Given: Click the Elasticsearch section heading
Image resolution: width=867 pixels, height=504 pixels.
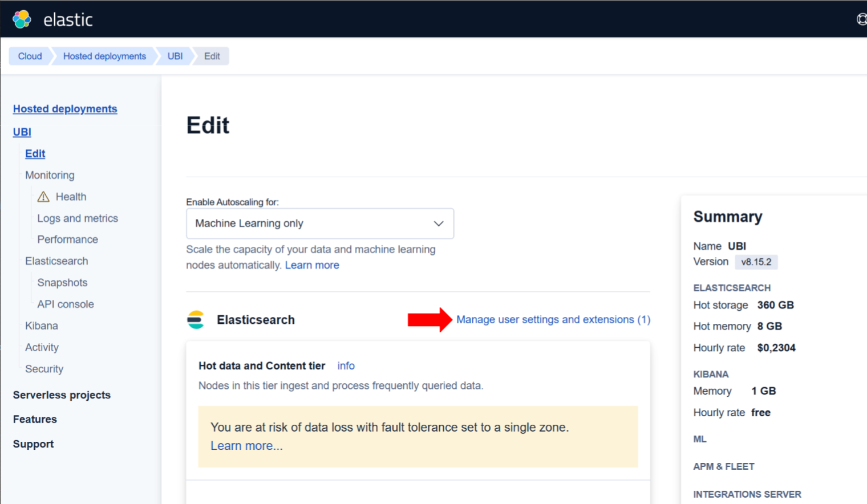Looking at the screenshot, I should point(256,320).
